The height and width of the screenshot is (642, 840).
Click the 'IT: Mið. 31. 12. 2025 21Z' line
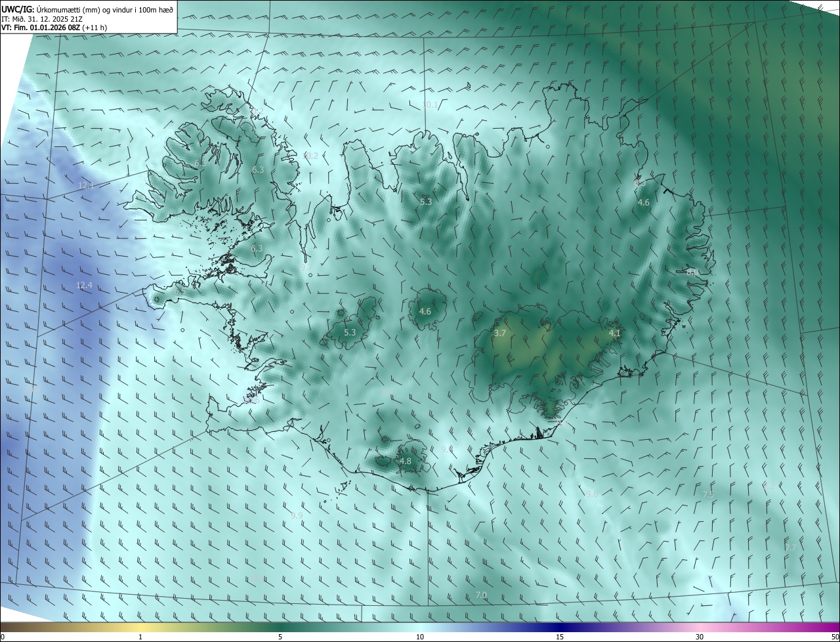(41, 19)
